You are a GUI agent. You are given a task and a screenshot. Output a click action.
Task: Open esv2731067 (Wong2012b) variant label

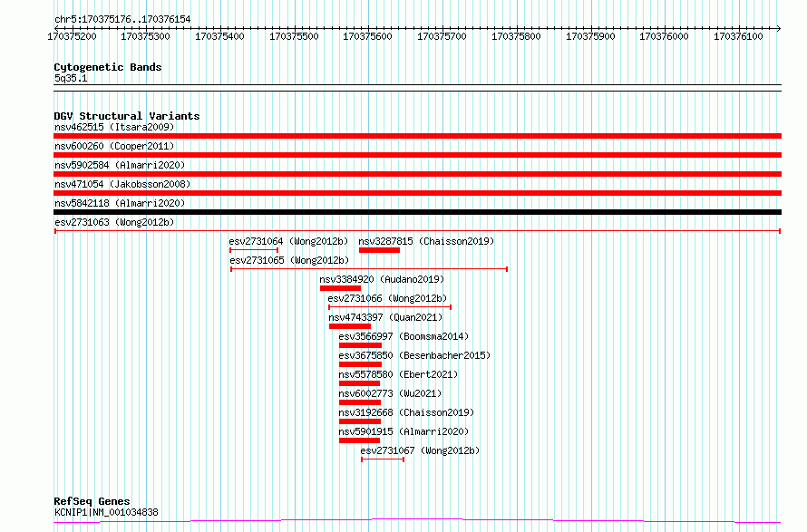click(x=420, y=450)
